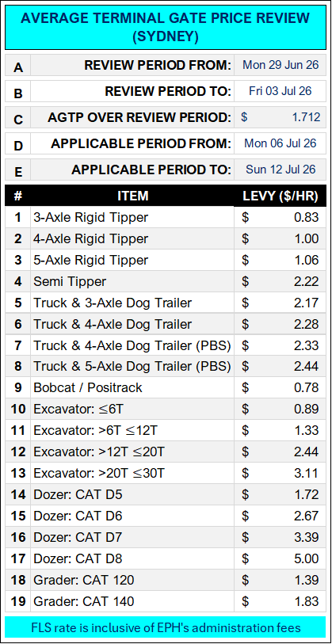The height and width of the screenshot is (644, 332).
Task: Click the Applicable Period From date
Action: [x=280, y=143]
